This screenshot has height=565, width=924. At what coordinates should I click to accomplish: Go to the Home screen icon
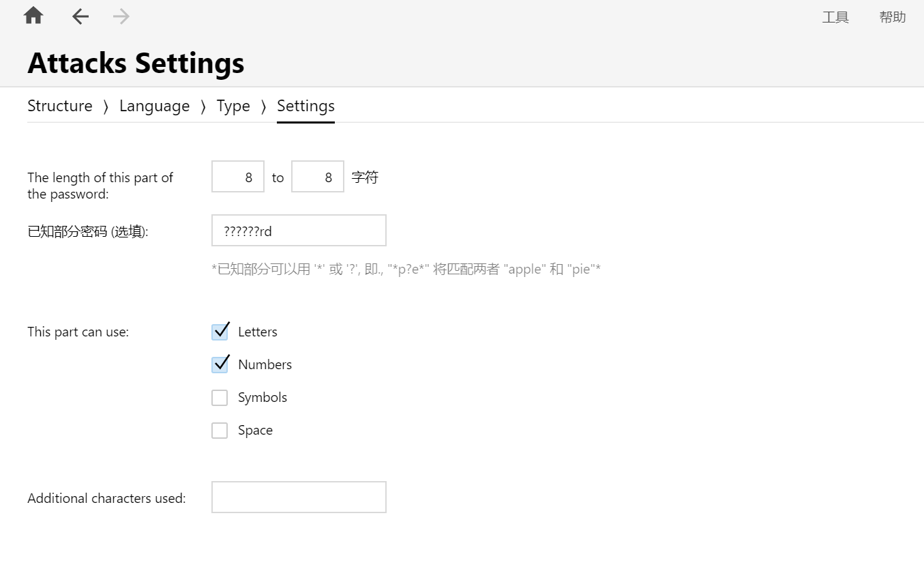click(x=33, y=16)
